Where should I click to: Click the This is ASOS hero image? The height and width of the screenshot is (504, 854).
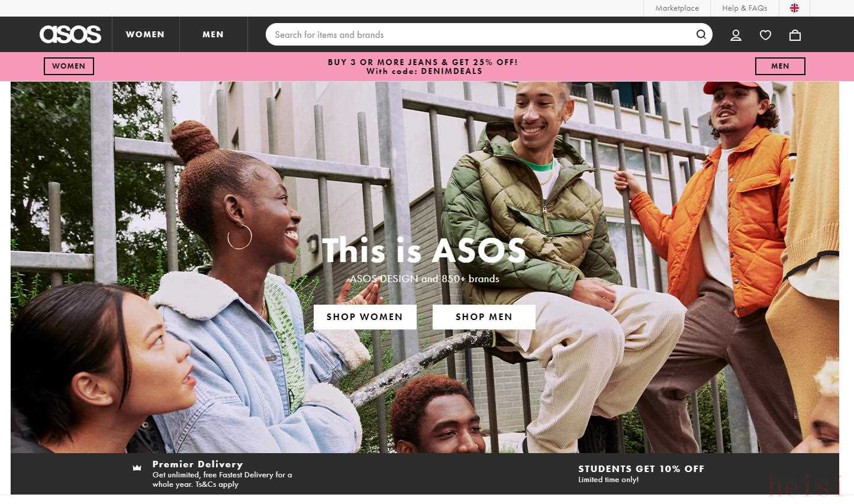pos(424,267)
